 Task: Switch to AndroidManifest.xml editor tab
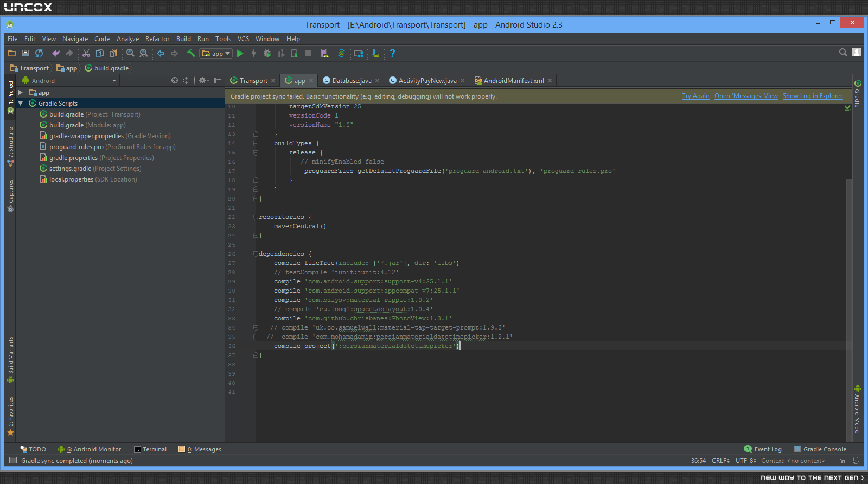click(513, 80)
